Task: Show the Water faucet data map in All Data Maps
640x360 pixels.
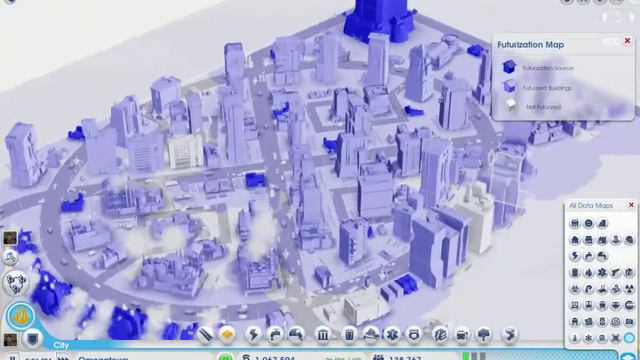Action: click(589, 256)
